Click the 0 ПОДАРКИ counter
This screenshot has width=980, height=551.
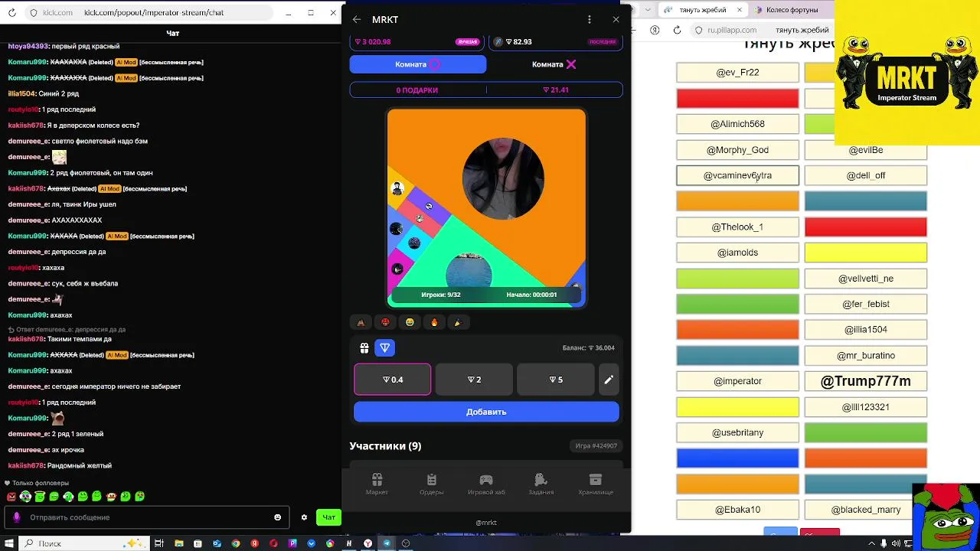[417, 90]
